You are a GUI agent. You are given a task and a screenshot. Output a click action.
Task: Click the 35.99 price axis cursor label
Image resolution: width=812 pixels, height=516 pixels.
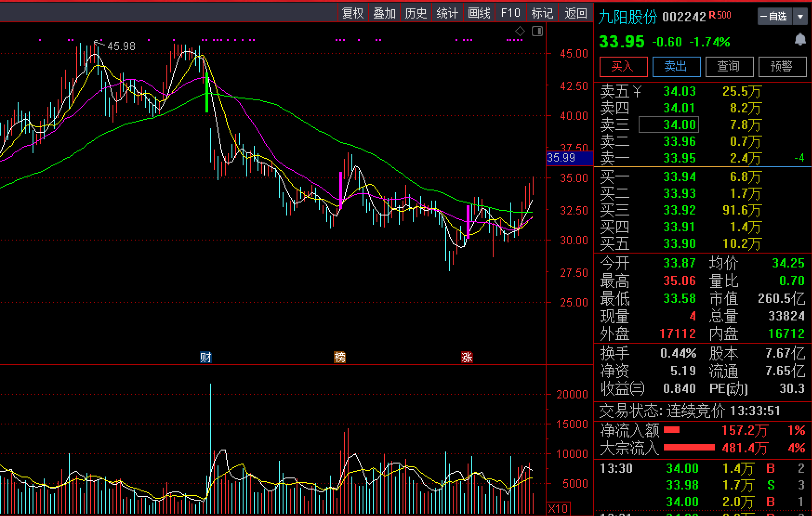[570, 158]
